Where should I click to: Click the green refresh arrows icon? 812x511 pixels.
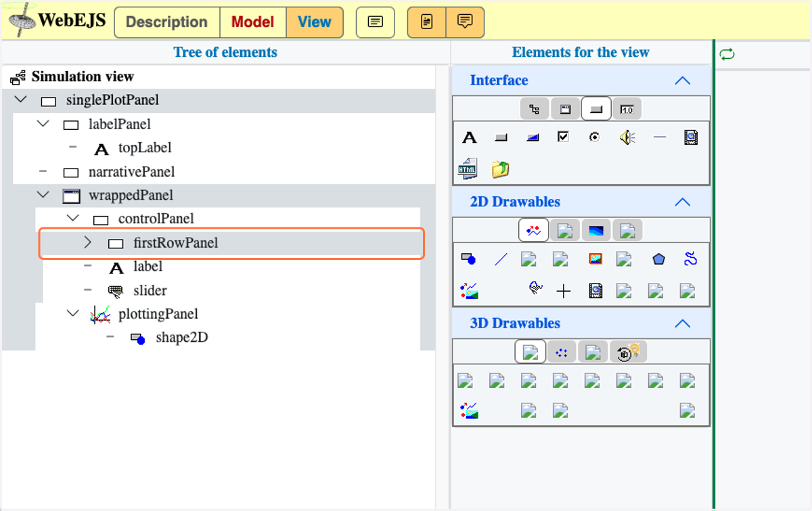[x=727, y=54]
